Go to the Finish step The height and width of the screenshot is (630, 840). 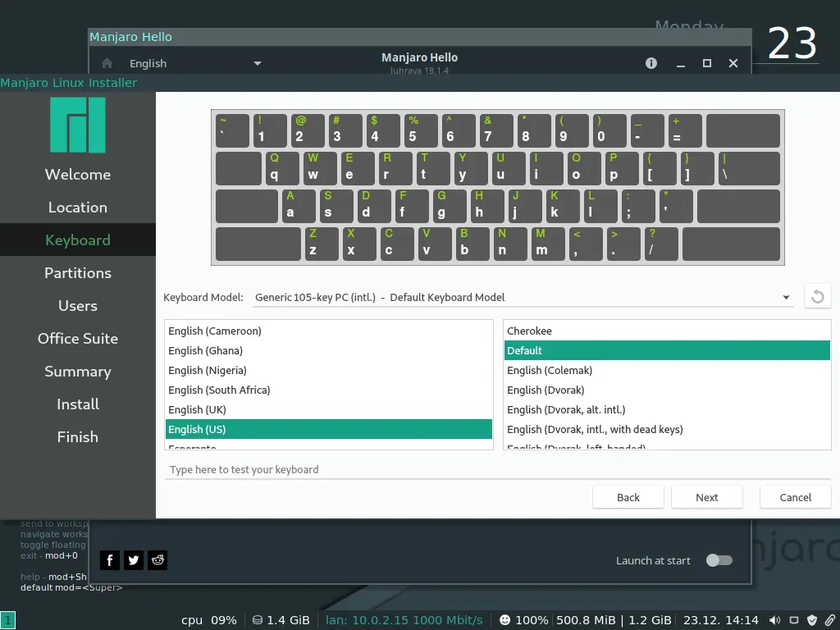coord(78,437)
